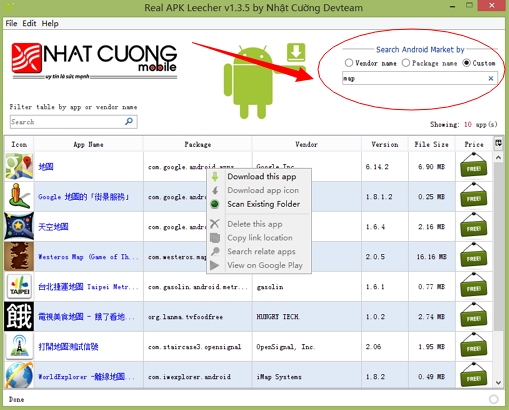
Task: Click the Icon column header
Action: (19, 144)
